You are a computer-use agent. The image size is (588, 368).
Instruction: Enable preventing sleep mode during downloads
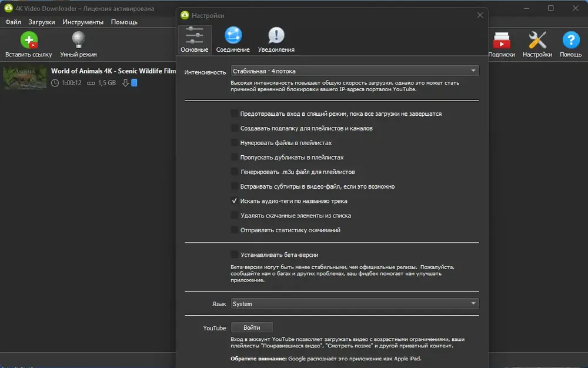click(235, 113)
